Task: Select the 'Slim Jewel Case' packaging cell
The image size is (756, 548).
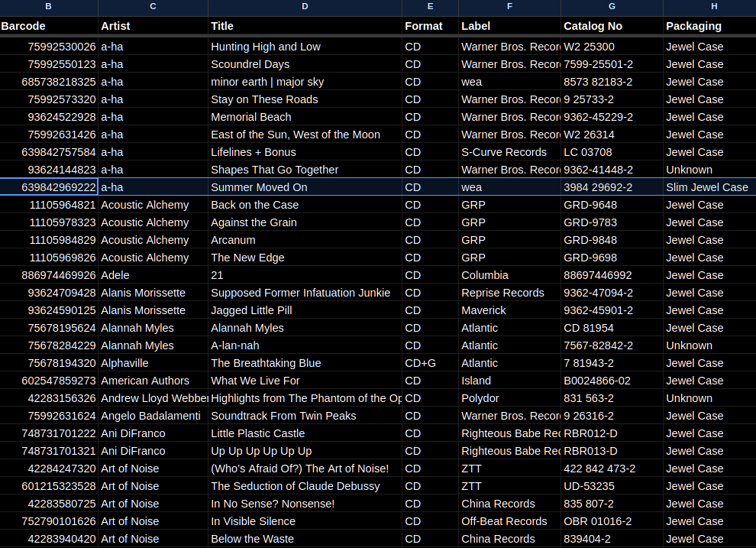Action: (x=709, y=187)
